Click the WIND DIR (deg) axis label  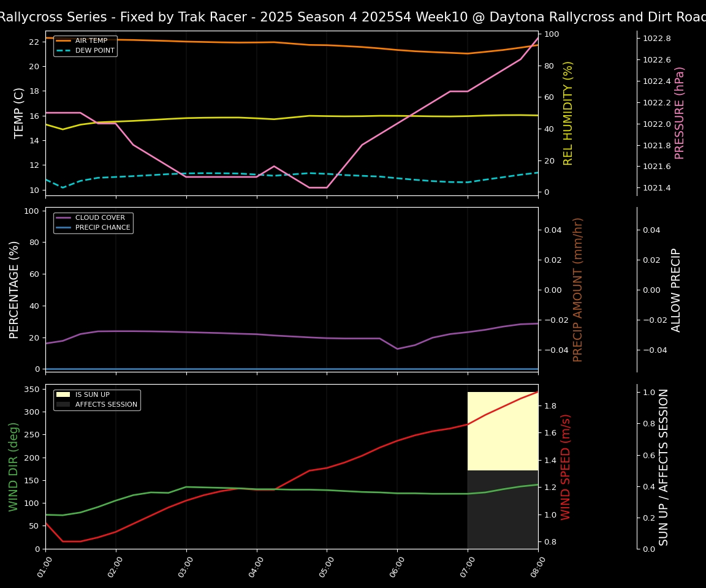(13, 467)
